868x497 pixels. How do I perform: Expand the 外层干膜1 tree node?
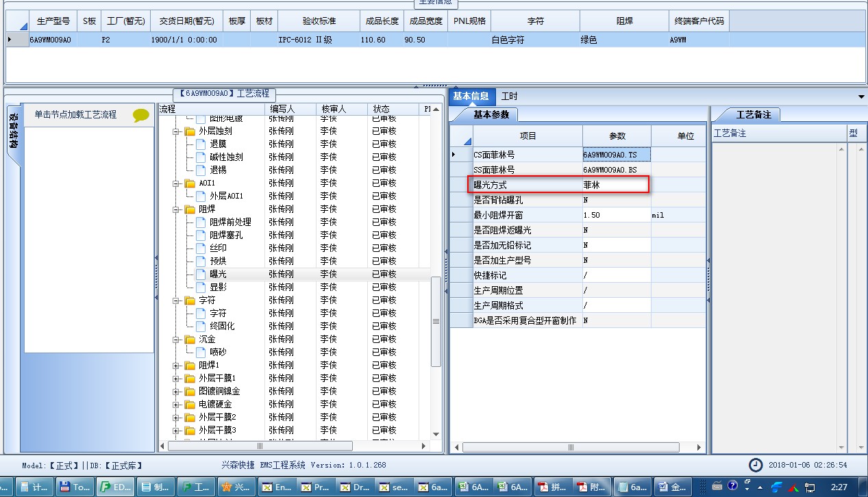click(176, 378)
